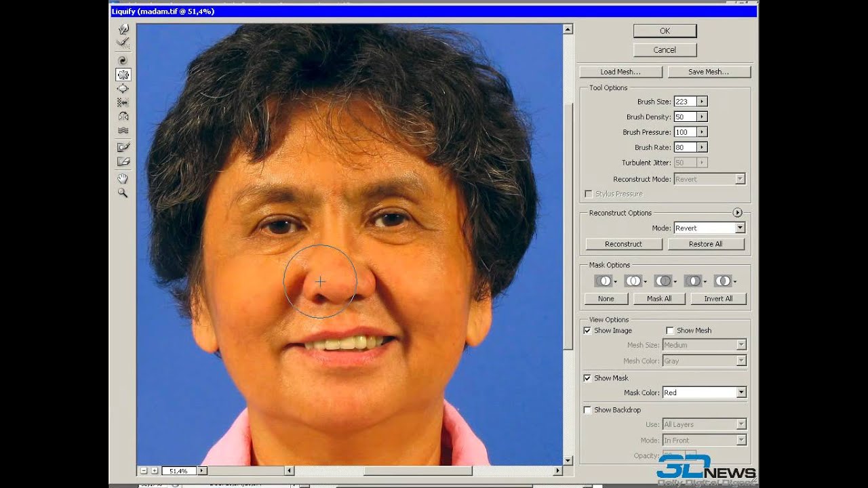Click the preview's horizontal scroll right arrow
Screen dimensions: 868x488
[x=558, y=470]
